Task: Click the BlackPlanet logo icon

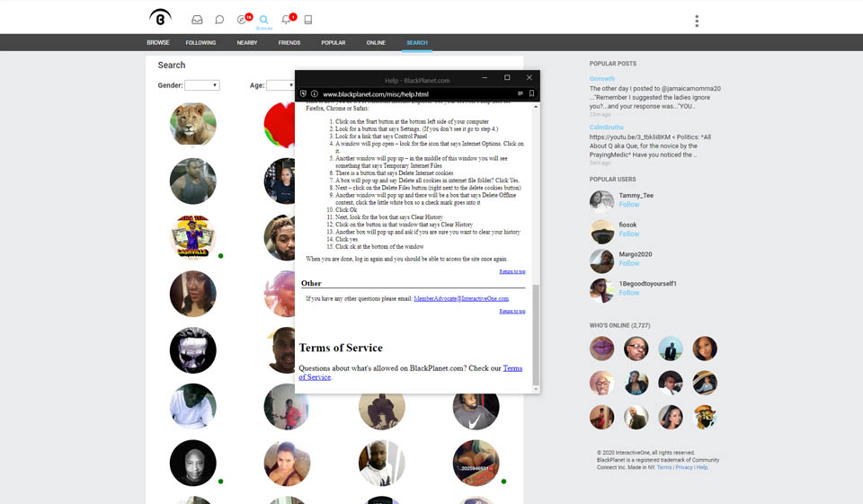Action: 160,18
